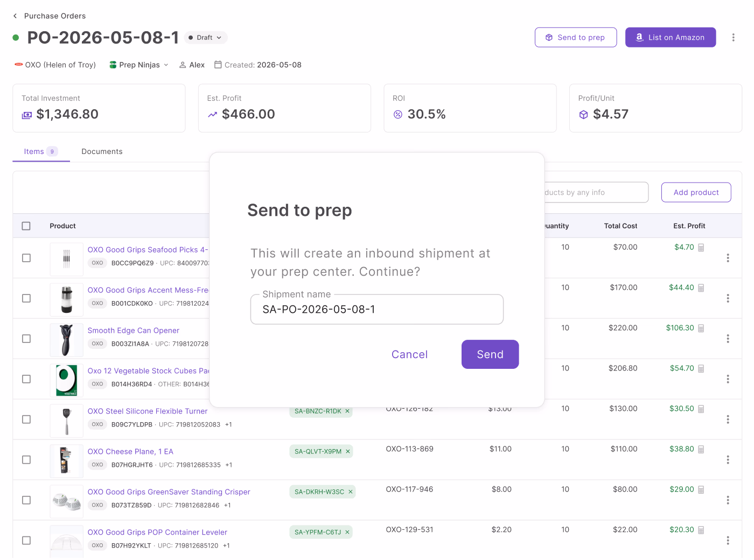754x560 pixels.
Task: Select checkbox for POP Container Leveler
Action: pyautogui.click(x=26, y=541)
